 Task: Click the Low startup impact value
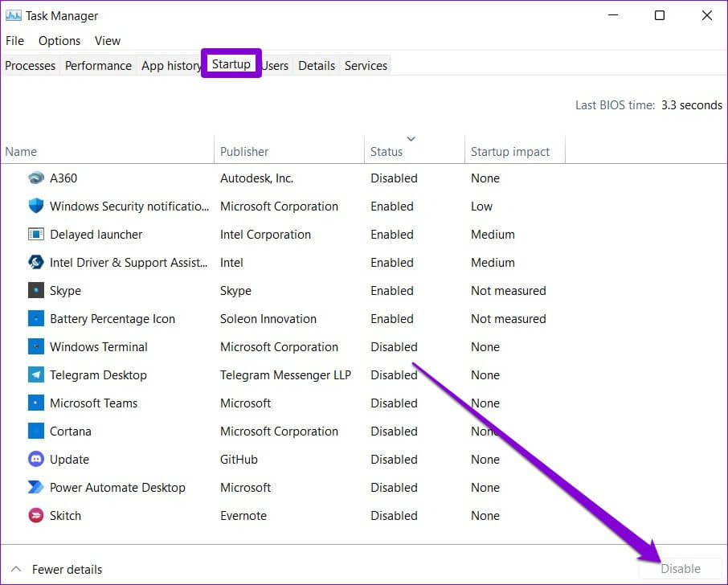(481, 207)
